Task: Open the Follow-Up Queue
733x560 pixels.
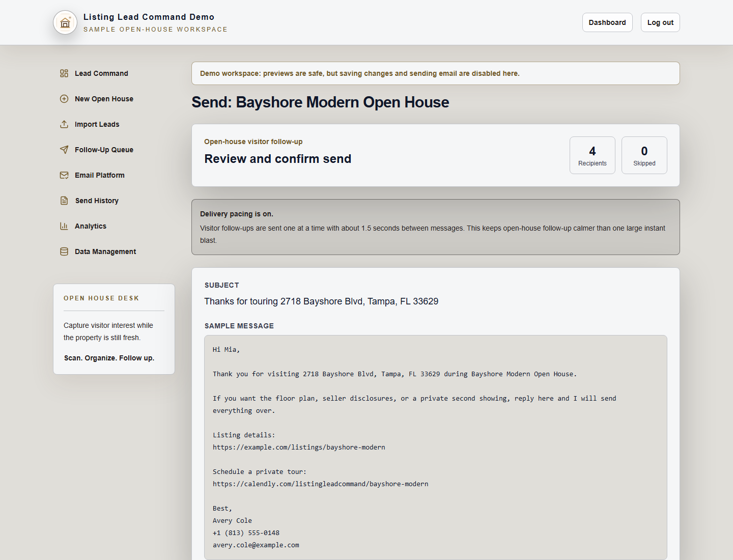Action: (104, 150)
